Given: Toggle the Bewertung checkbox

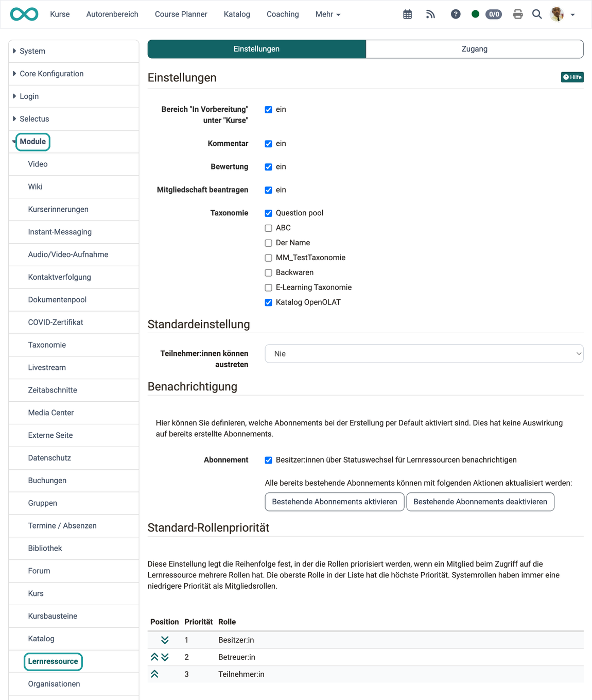Looking at the screenshot, I should click(x=268, y=167).
